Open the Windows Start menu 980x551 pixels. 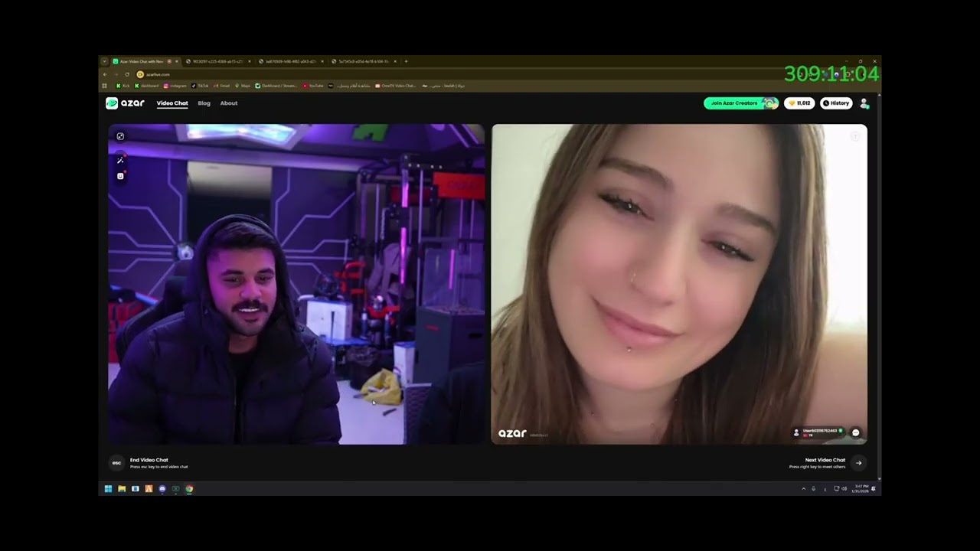click(x=108, y=488)
